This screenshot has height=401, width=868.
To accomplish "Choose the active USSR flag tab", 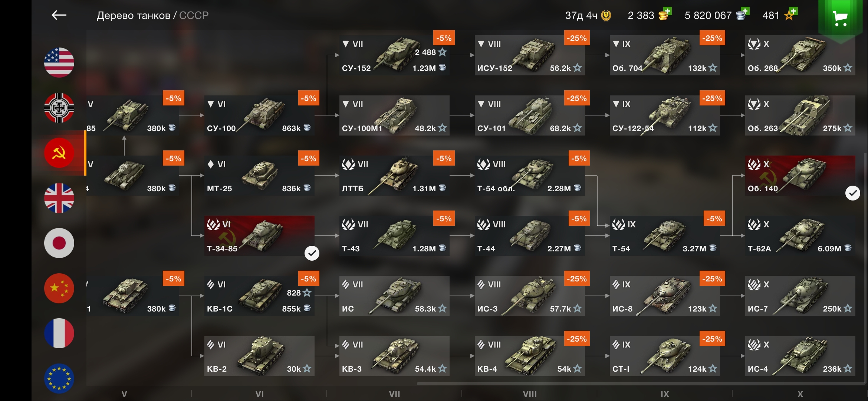I will [59, 153].
